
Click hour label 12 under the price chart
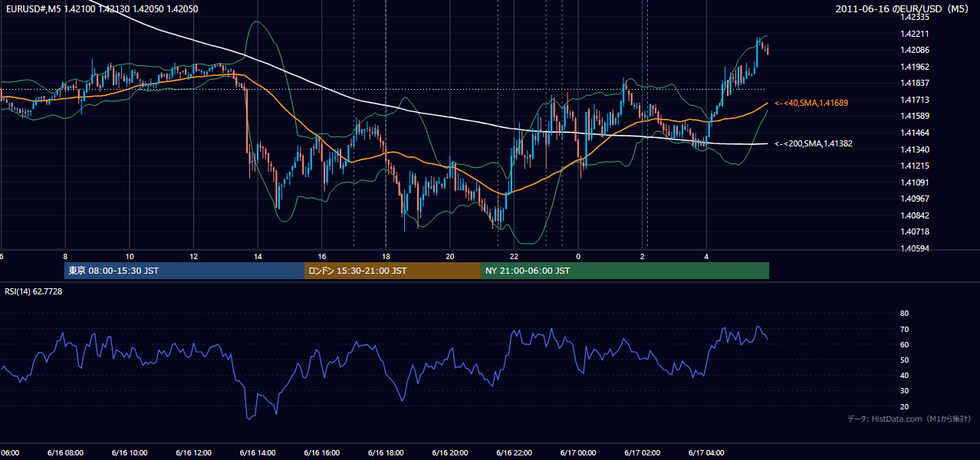tap(193, 256)
